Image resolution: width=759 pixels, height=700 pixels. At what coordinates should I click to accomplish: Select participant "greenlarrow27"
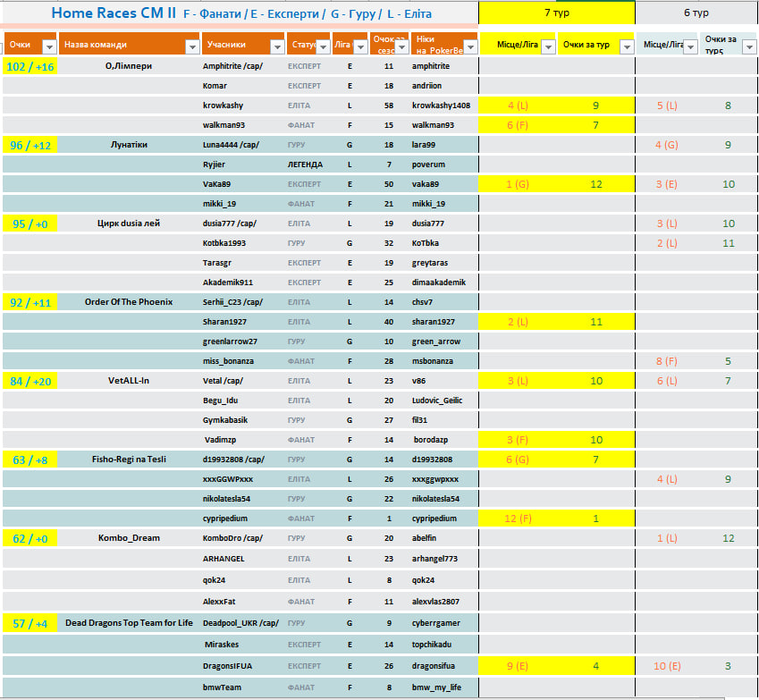(230, 342)
